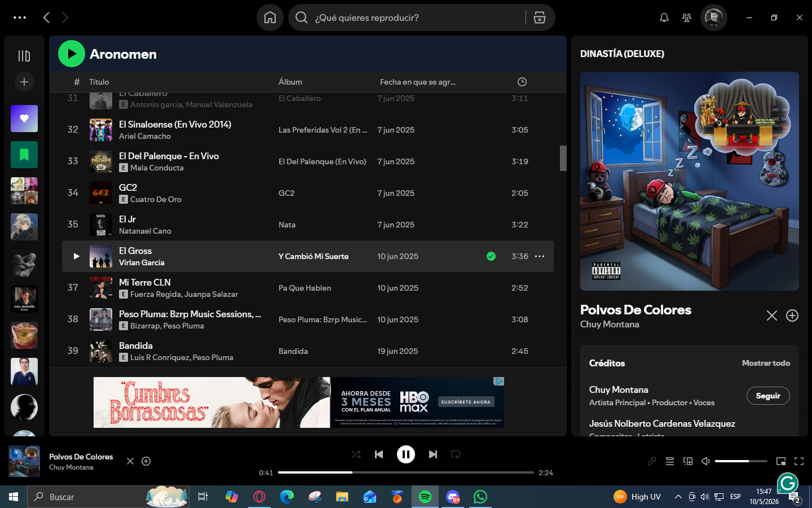Select the song 'El Del Palenque - En Vivo'

[169, 156]
